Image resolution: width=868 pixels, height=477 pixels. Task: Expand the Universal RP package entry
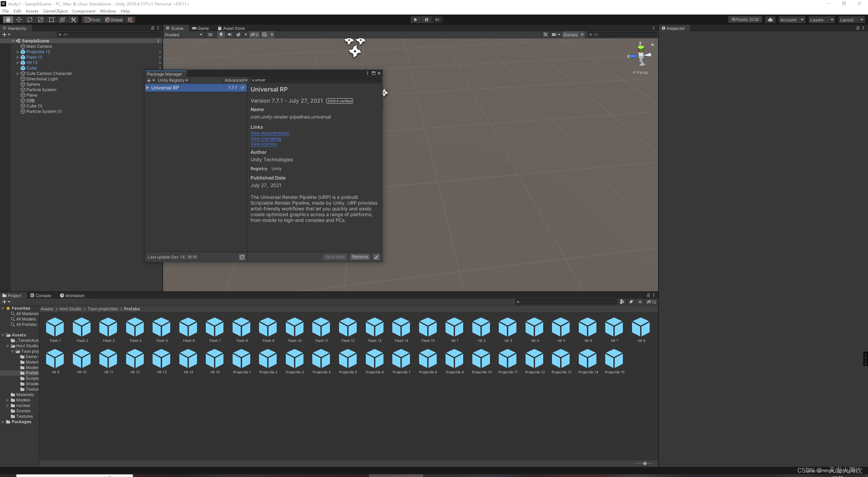147,88
